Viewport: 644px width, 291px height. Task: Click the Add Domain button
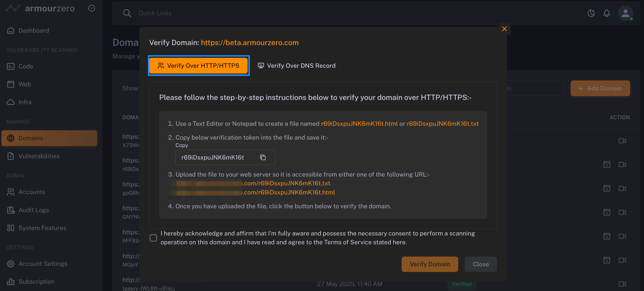point(600,88)
